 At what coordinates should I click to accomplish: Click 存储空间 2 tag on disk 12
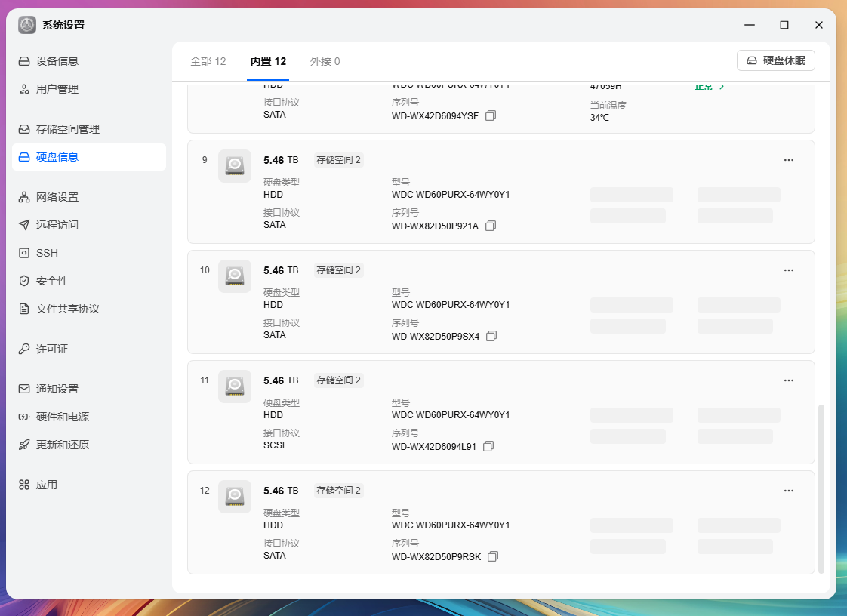(339, 491)
